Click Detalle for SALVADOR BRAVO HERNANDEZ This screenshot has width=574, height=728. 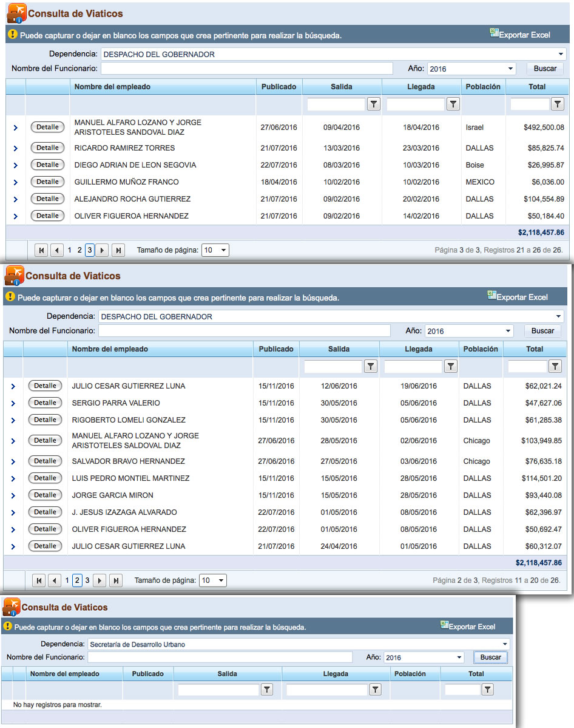pos(45,461)
